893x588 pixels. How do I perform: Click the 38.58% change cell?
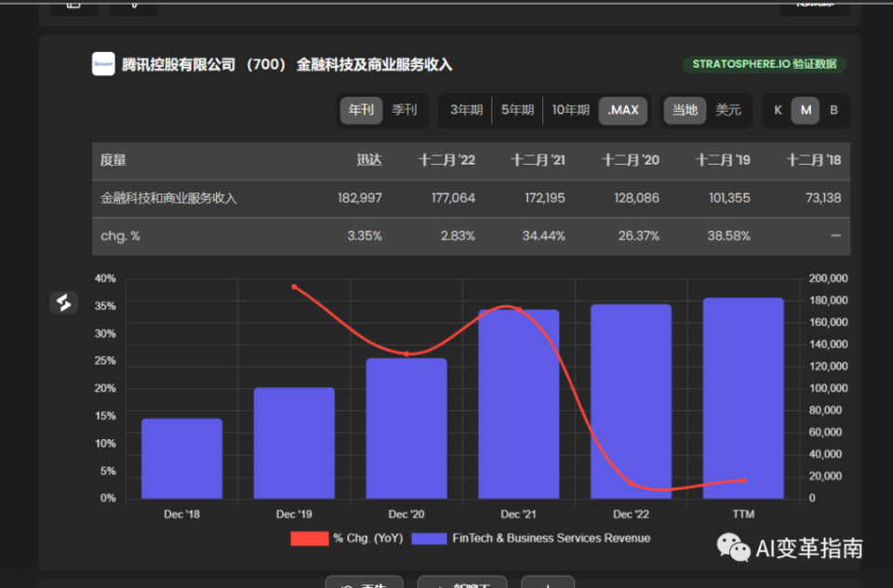coord(729,236)
